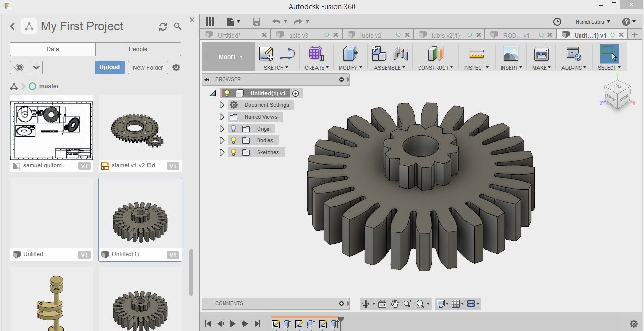Show the data panel grid icon
Viewport: 644px width, 331px height.
210,21
